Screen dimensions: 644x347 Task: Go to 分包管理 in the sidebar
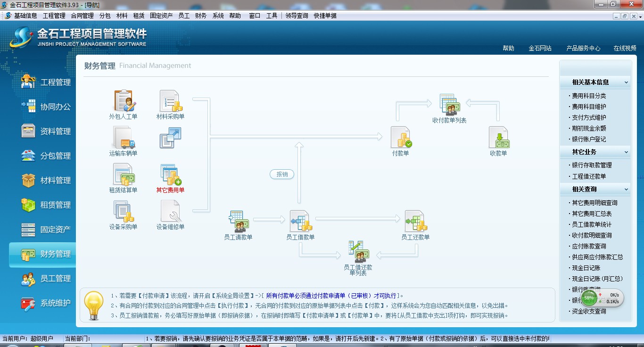(x=46, y=156)
